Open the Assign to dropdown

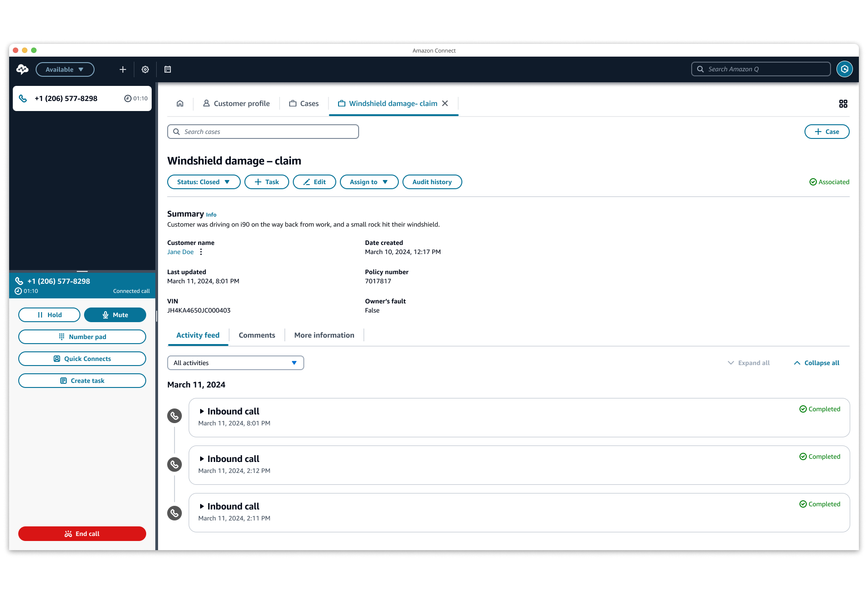pyautogui.click(x=369, y=181)
